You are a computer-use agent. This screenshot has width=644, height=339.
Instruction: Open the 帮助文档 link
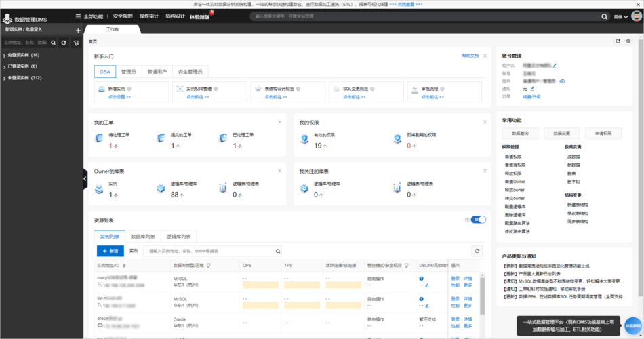click(470, 56)
